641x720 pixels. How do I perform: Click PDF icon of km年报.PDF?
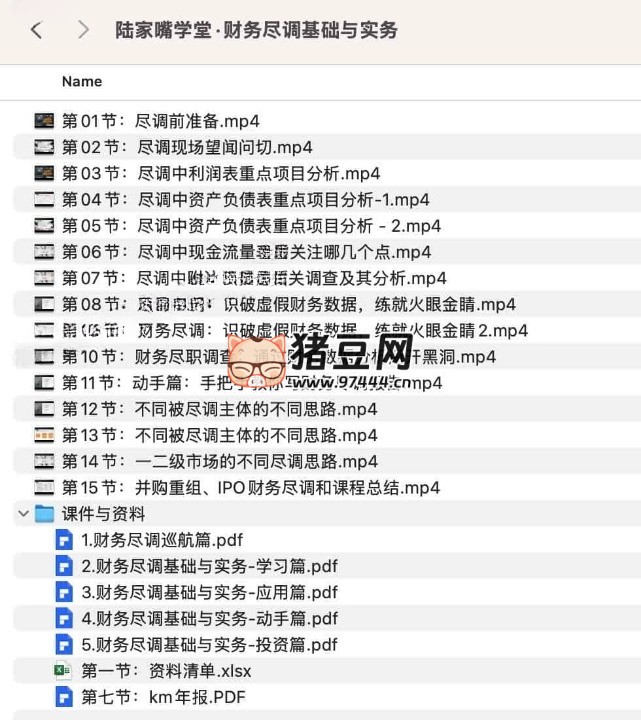coord(64,697)
